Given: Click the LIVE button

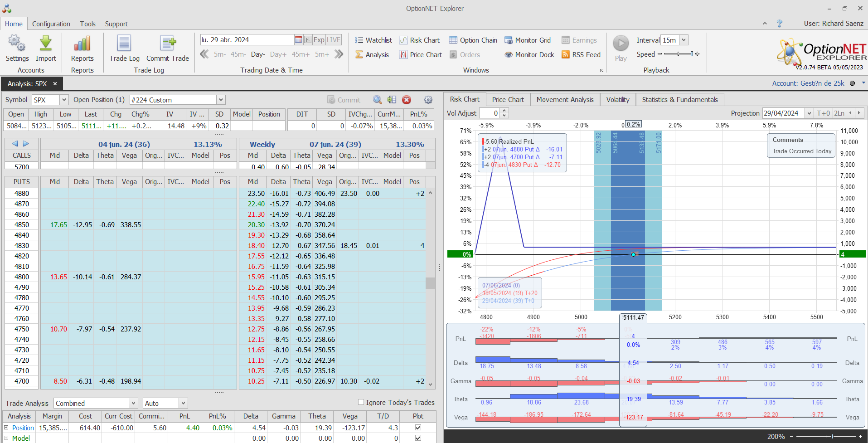Looking at the screenshot, I should coord(334,40).
